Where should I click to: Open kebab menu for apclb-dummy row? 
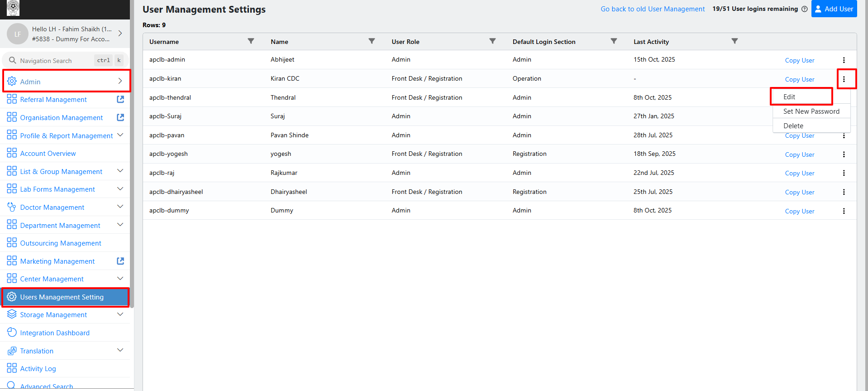844,211
